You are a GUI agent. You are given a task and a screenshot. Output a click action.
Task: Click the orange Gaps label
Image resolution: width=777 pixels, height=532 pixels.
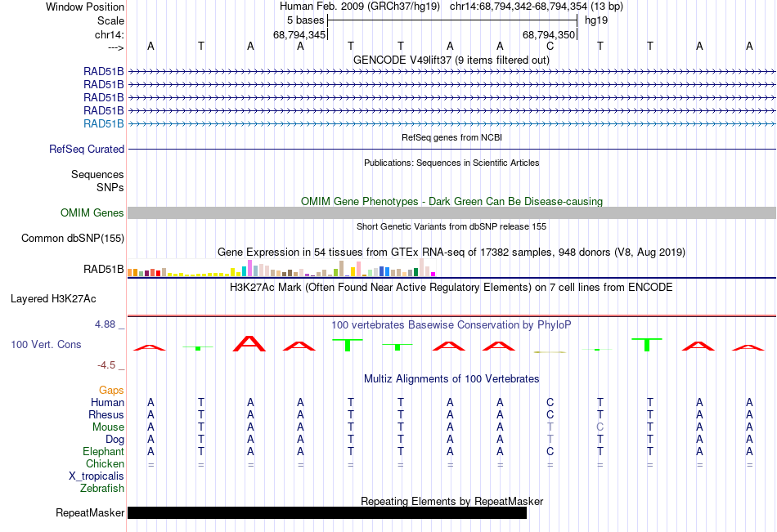(111, 391)
